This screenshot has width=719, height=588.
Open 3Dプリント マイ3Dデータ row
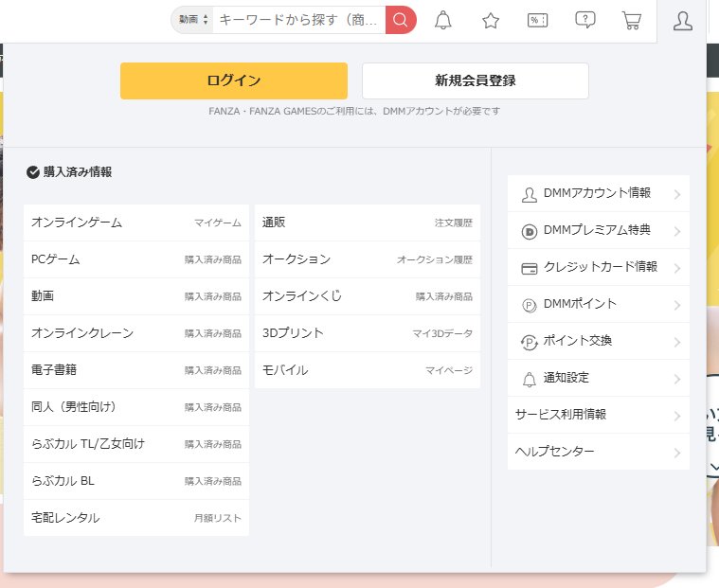368,333
